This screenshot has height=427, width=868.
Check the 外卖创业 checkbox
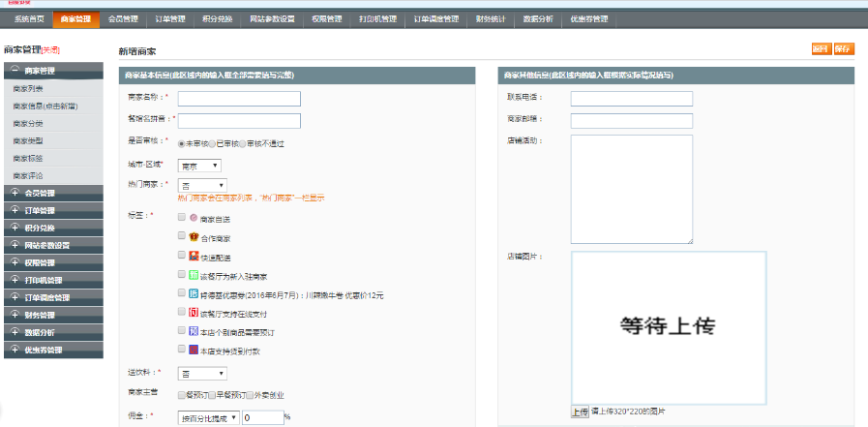pyautogui.click(x=250, y=395)
